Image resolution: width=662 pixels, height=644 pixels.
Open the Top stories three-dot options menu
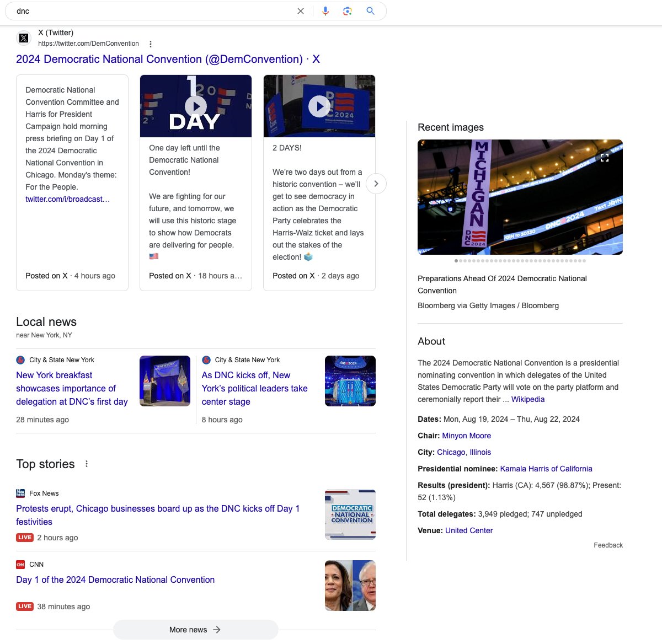pos(87,464)
